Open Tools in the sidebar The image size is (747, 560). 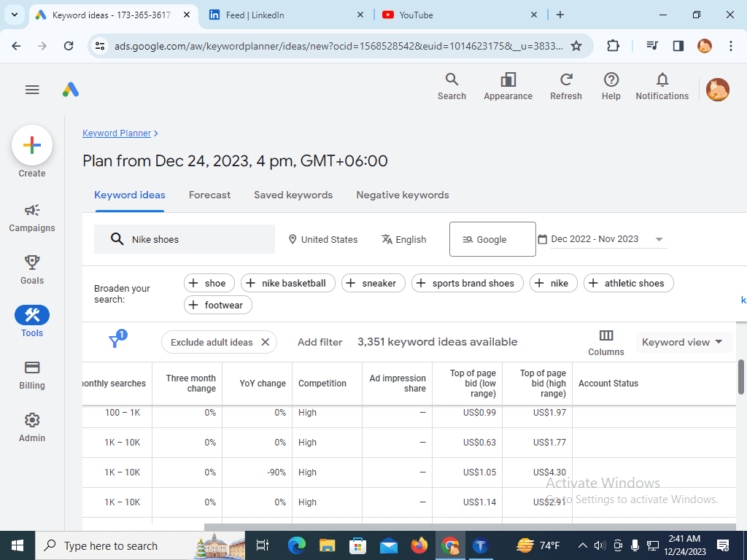pyautogui.click(x=32, y=322)
